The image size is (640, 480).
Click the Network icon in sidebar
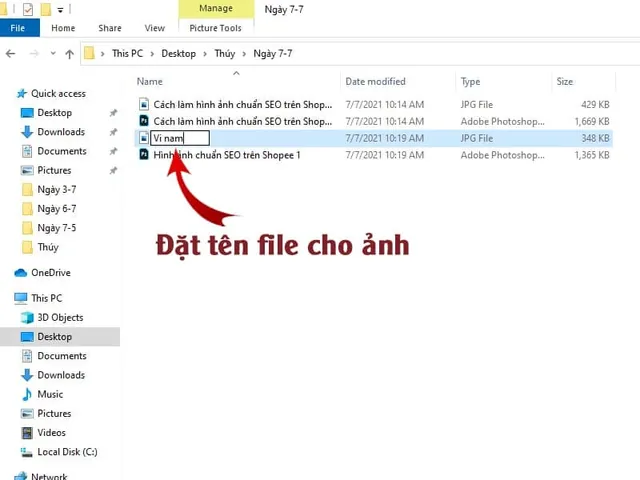click(20, 476)
